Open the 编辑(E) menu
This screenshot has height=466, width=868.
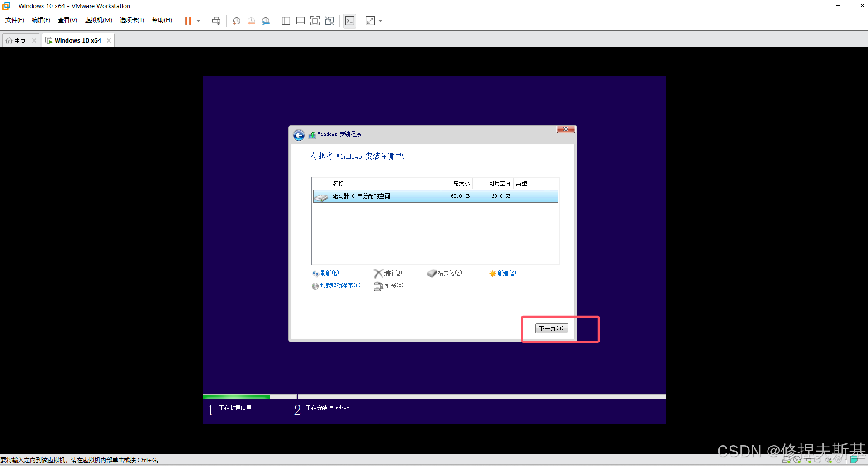(41, 20)
